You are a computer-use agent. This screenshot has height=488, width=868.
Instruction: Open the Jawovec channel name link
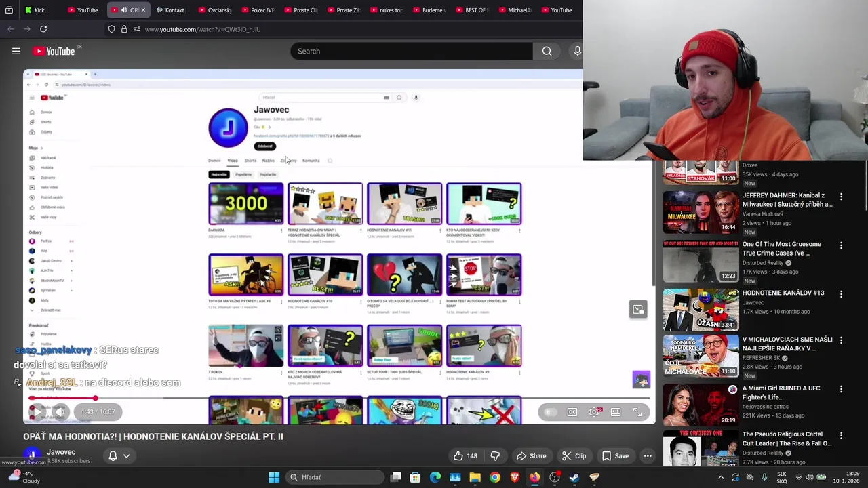(x=61, y=452)
